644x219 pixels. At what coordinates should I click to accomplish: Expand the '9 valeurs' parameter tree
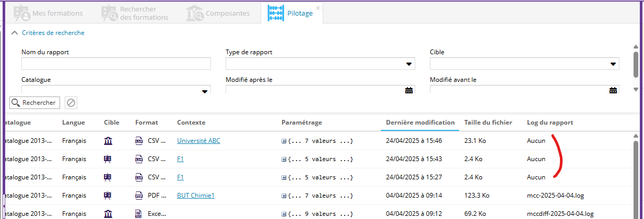(x=284, y=214)
